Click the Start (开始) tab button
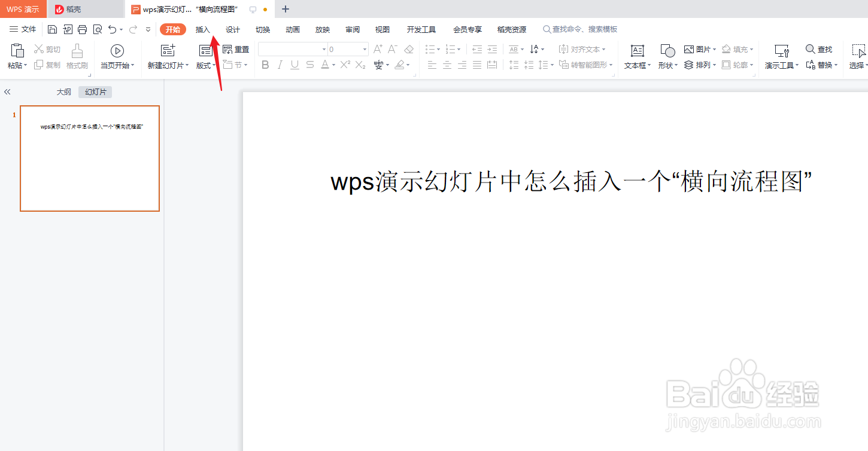The height and width of the screenshot is (451, 868). pyautogui.click(x=173, y=29)
